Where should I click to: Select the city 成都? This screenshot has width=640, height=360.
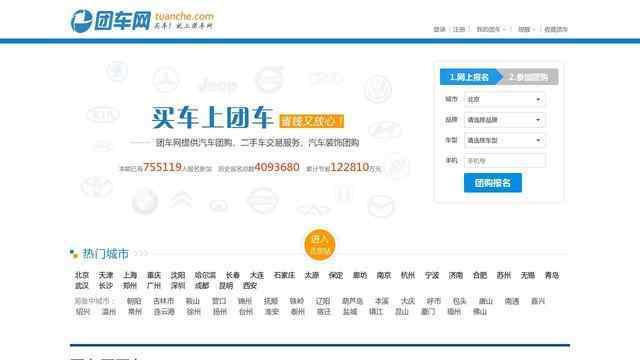click(x=202, y=286)
